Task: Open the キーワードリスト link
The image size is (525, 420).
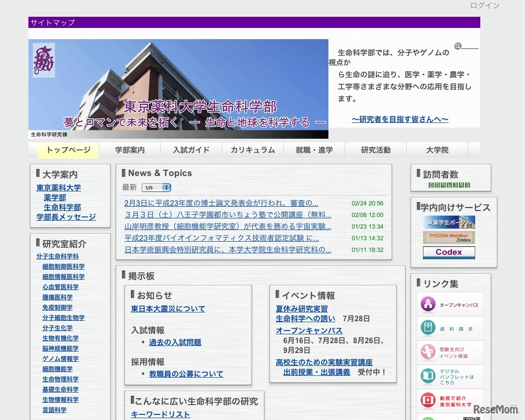Action: [x=160, y=413]
